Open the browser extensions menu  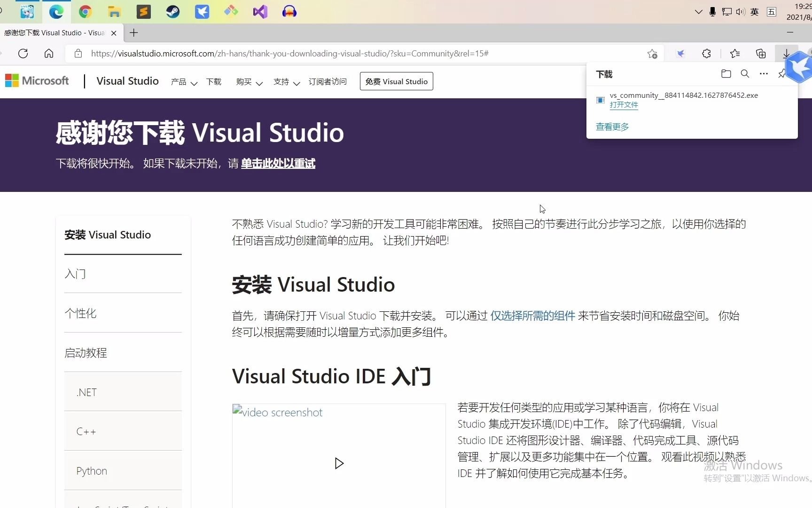[706, 54]
